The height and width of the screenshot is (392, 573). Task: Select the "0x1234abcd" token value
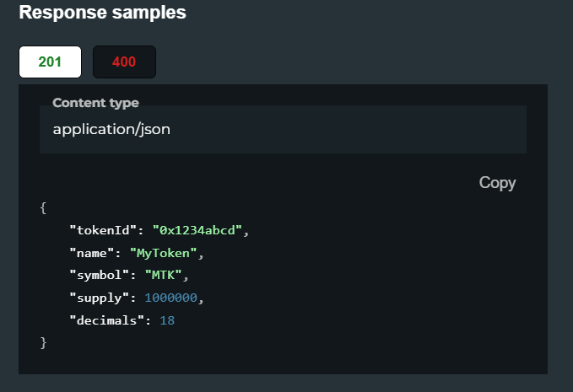tap(197, 230)
